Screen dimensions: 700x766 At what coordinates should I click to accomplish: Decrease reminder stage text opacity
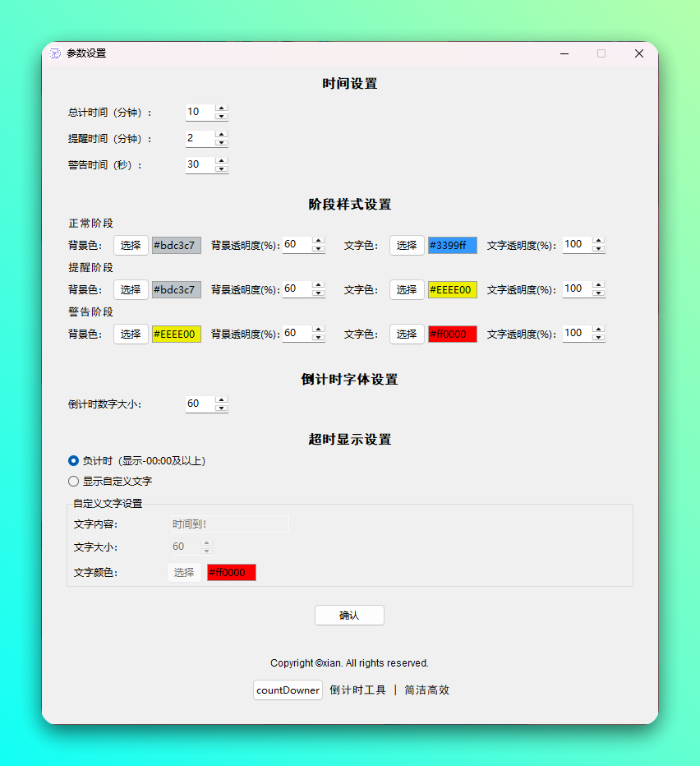tap(598, 293)
